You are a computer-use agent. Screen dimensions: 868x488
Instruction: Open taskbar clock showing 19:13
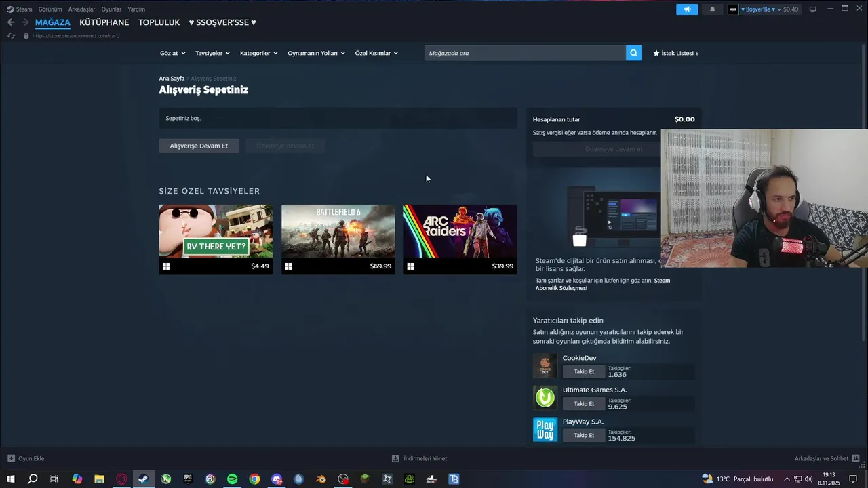(x=829, y=479)
